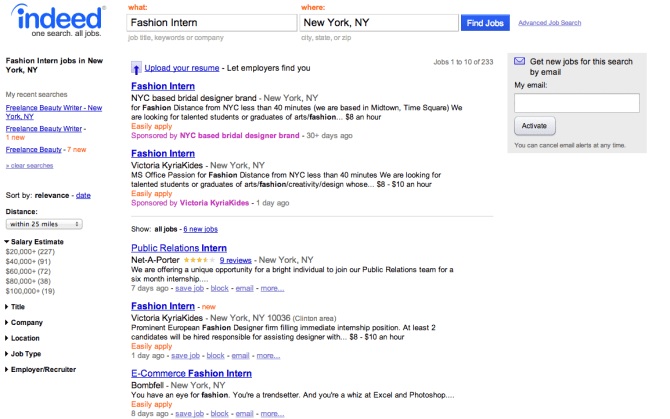Click the email envelope icon
670x419 pixels.
point(519,61)
